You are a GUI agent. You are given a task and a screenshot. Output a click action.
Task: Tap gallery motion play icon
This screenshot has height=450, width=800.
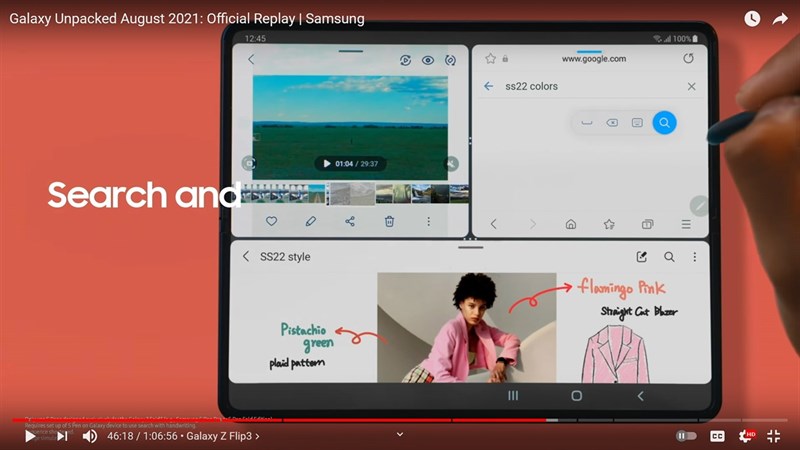pyautogui.click(x=405, y=60)
